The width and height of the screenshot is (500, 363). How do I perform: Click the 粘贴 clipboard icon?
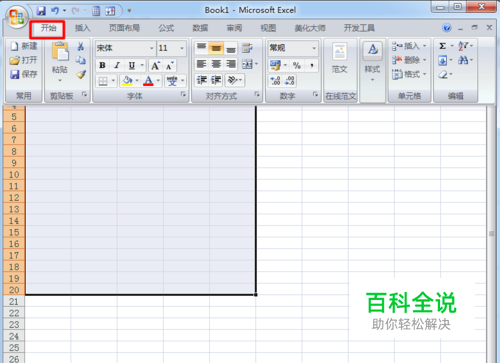click(x=60, y=52)
